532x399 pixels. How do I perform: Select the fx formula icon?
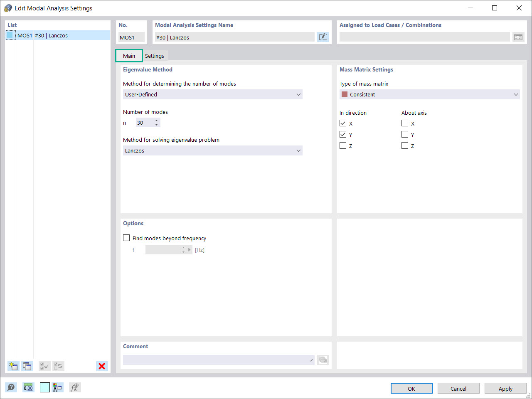click(x=75, y=387)
